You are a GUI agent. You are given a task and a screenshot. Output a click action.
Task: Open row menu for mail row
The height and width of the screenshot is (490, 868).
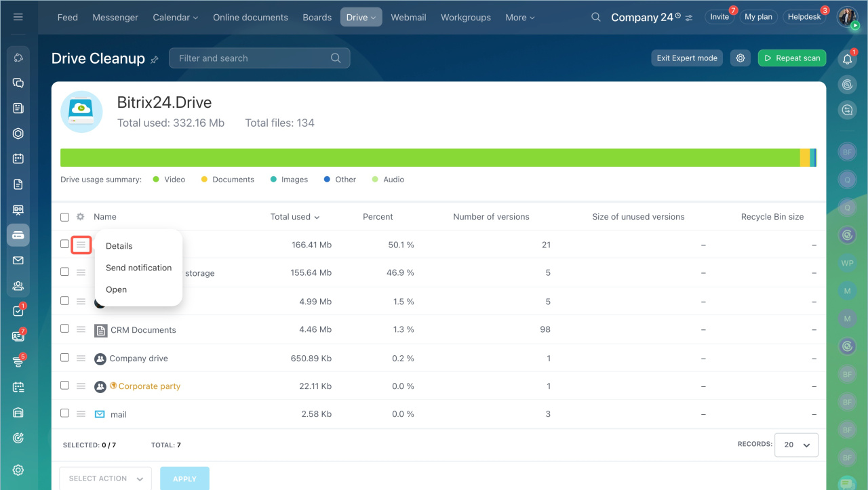[81, 414]
